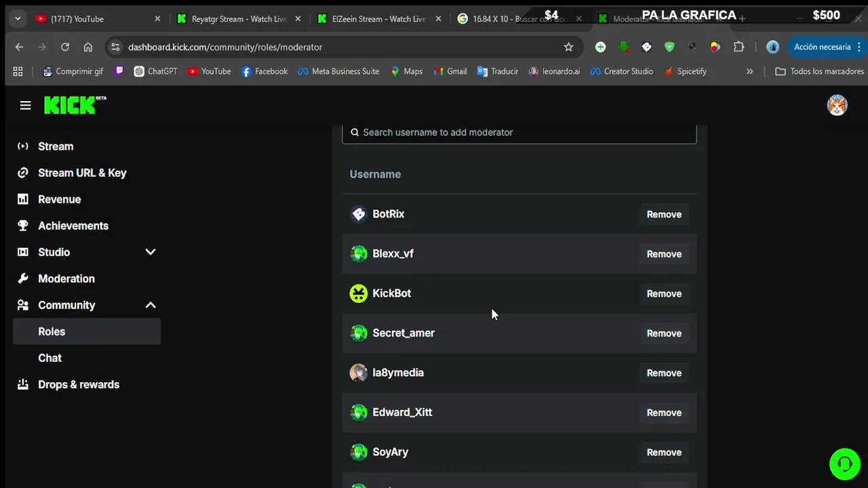Viewport: 868px width, 488px height.
Task: Open Creator Studio bookmark
Action: coord(622,71)
